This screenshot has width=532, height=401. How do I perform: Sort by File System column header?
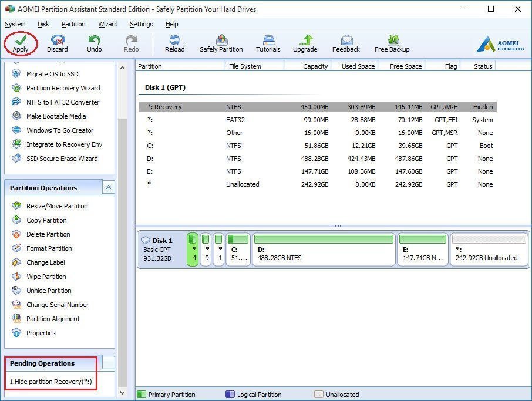point(254,66)
